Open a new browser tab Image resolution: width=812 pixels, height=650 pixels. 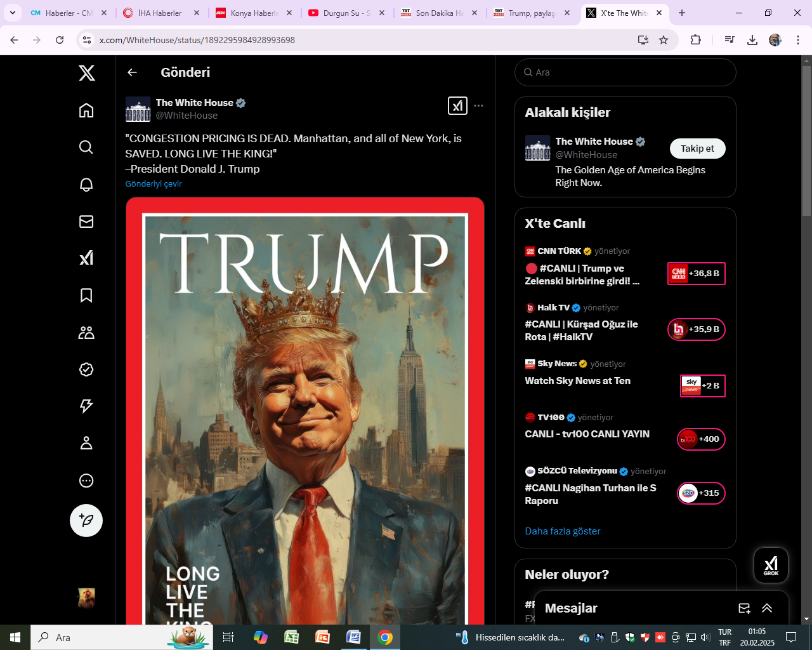point(682,13)
